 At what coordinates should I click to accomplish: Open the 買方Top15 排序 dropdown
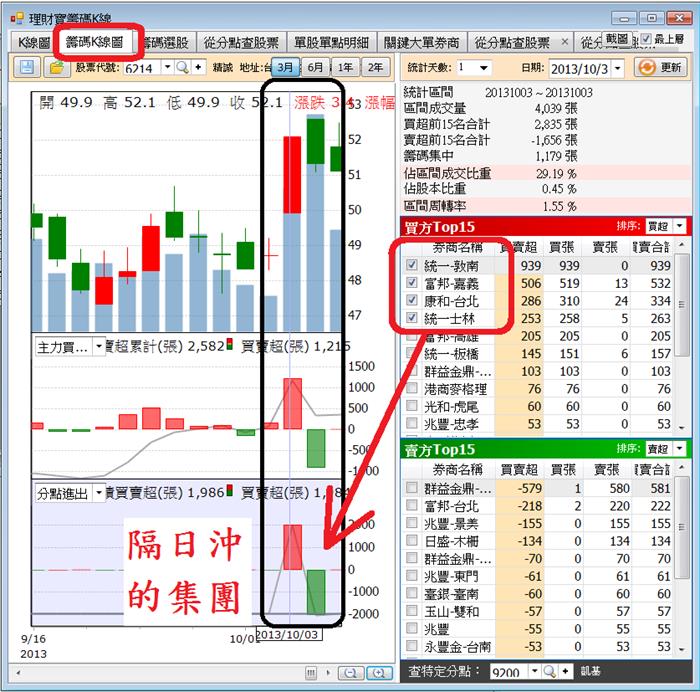679,226
